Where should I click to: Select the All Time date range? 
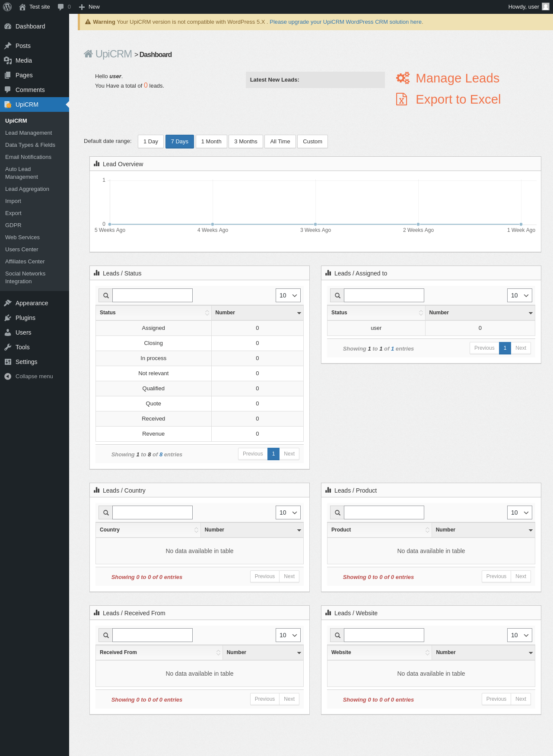coord(280,142)
